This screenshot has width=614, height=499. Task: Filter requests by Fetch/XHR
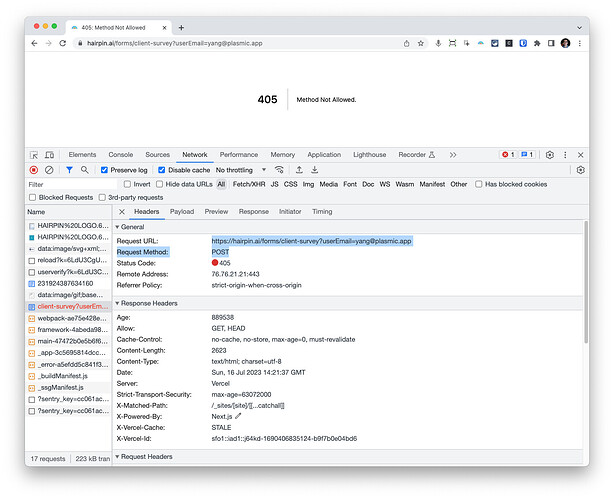click(x=249, y=184)
